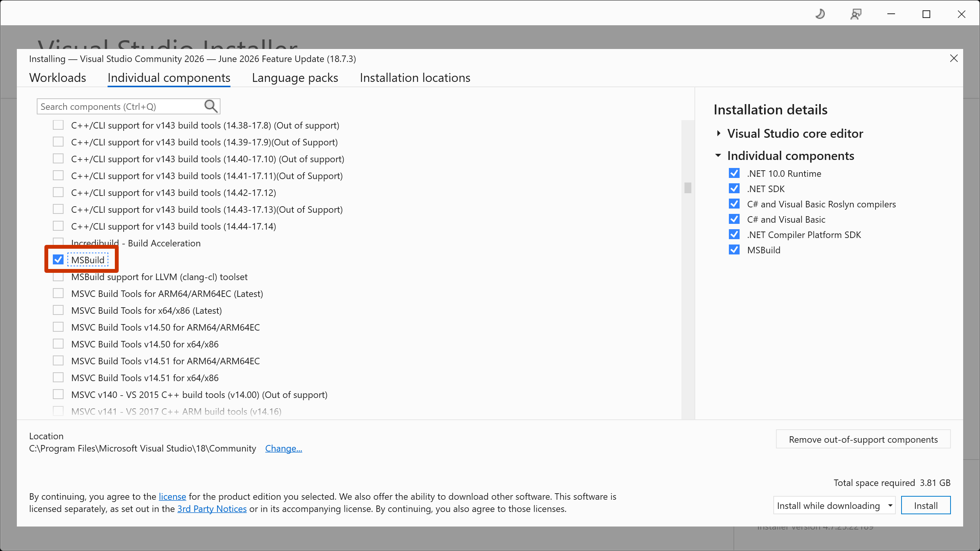Close the Visual Studio Installer window
The image size is (980, 551).
coord(962,14)
